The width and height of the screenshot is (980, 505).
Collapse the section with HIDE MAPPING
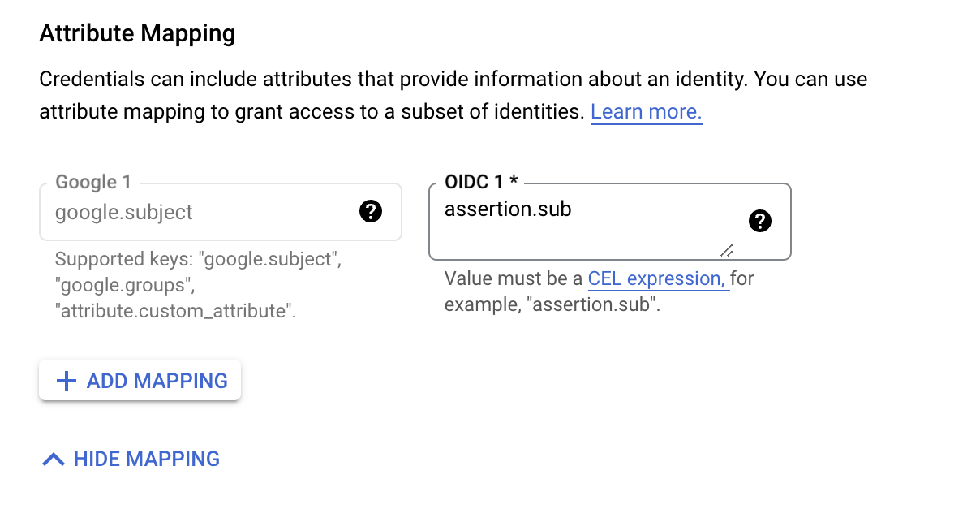pos(131,459)
